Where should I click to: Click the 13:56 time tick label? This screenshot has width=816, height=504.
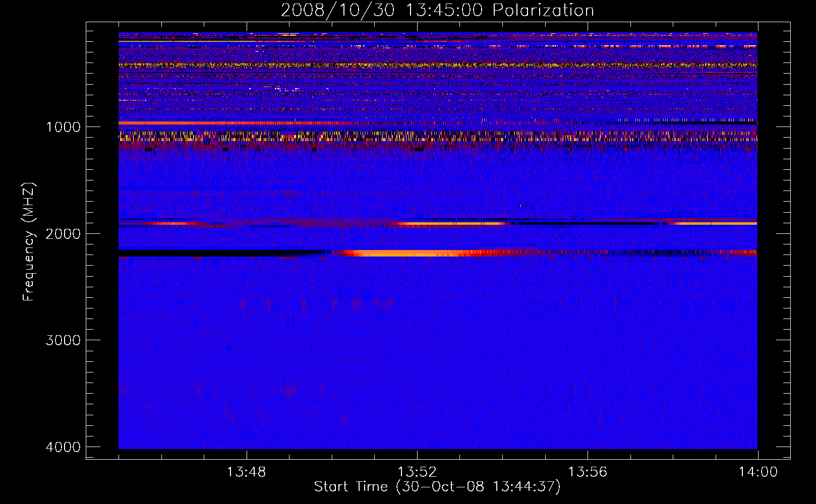tap(588, 472)
